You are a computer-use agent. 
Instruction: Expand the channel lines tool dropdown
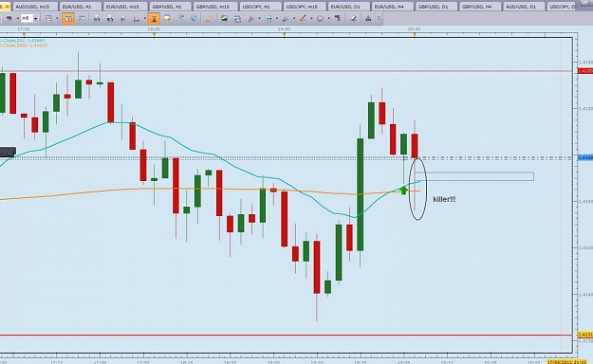click(294, 18)
